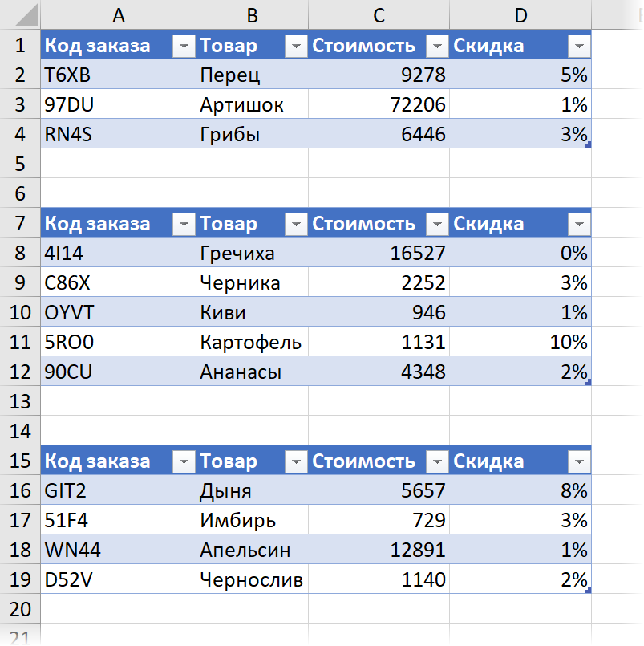Screen dimensions: 644x646
Task: Open the Товар filter dropdown in row 15
Action: [296, 461]
